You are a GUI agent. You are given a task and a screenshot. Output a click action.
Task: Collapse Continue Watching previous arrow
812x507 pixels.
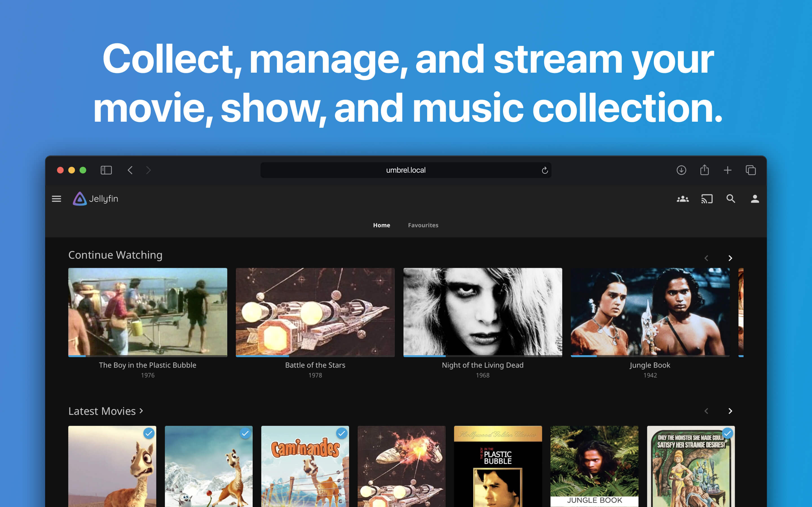point(706,258)
